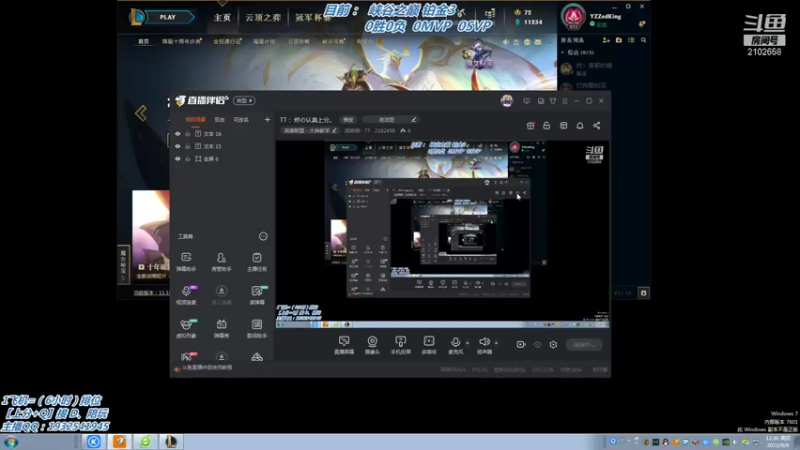Image resolution: width=800 pixels, height=450 pixels.
Task: Click the orange app icon in taskbar
Action: [x=119, y=442]
